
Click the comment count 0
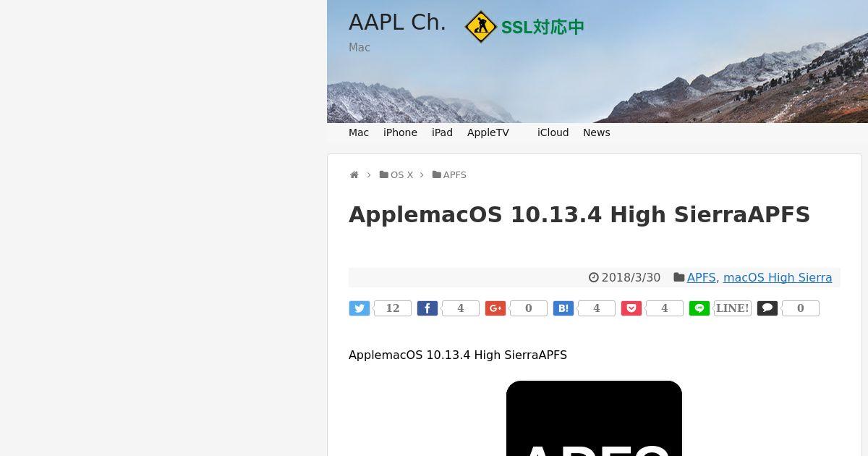pyautogui.click(x=801, y=308)
